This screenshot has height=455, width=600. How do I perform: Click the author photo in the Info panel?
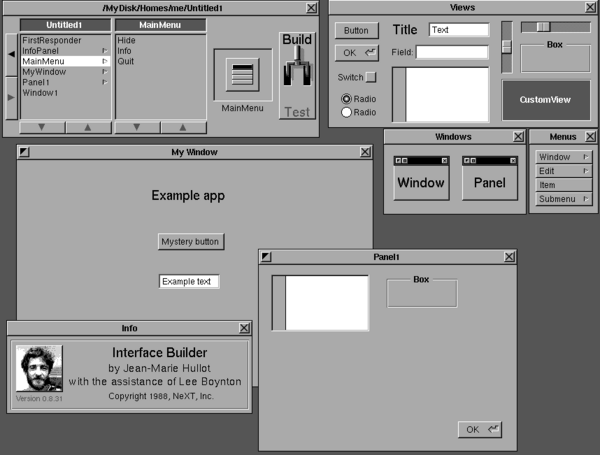coord(39,368)
